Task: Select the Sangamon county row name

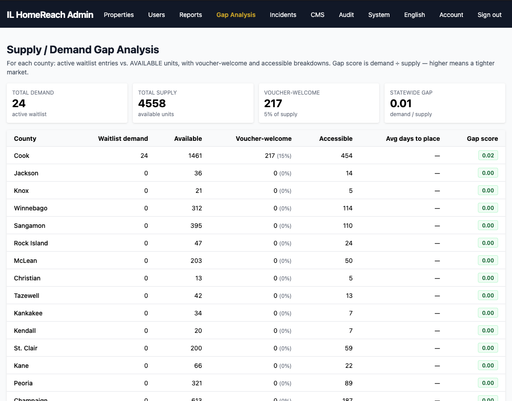Action: (x=29, y=226)
